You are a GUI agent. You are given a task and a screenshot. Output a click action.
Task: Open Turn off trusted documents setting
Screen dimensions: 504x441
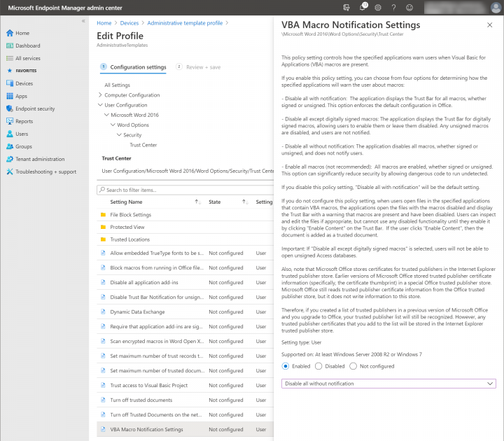141,400
